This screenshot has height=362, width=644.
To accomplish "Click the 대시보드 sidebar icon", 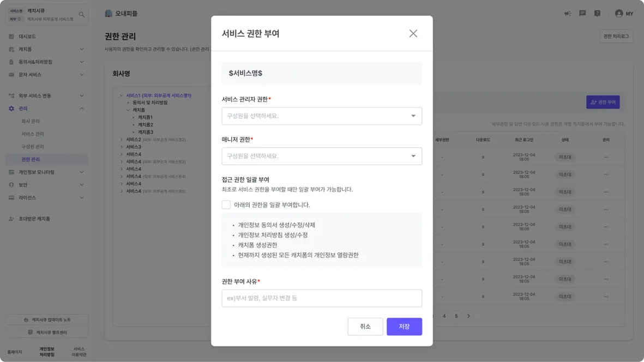I will click(x=11, y=37).
